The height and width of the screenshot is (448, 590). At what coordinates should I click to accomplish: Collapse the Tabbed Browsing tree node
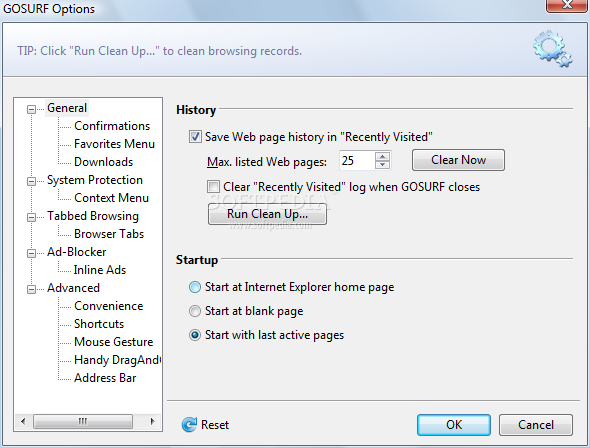31,217
